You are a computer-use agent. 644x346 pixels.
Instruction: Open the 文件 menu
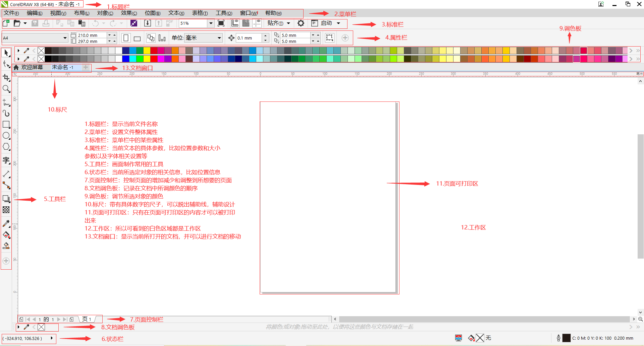11,13
